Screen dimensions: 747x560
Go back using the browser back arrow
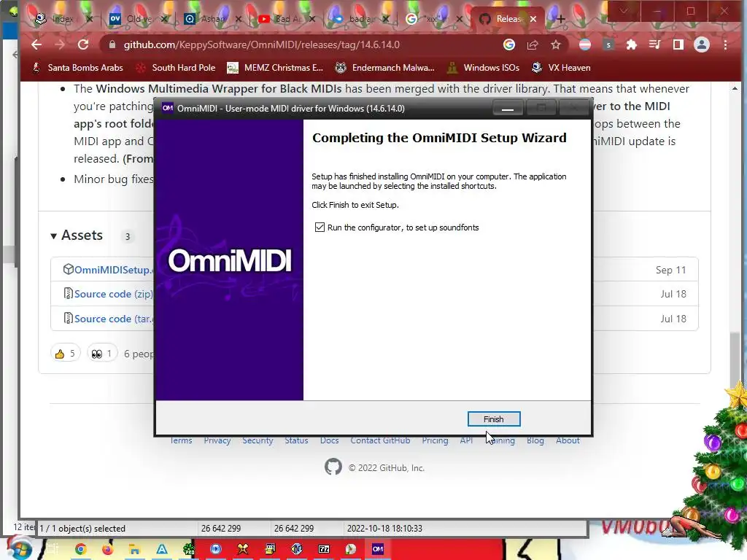[x=36, y=44]
